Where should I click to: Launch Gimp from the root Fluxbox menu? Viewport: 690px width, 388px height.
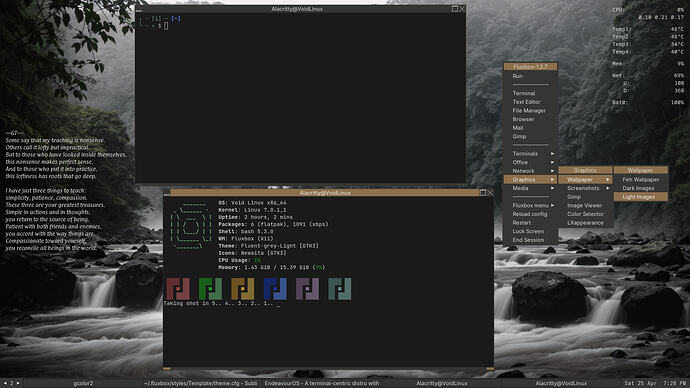[530, 136]
